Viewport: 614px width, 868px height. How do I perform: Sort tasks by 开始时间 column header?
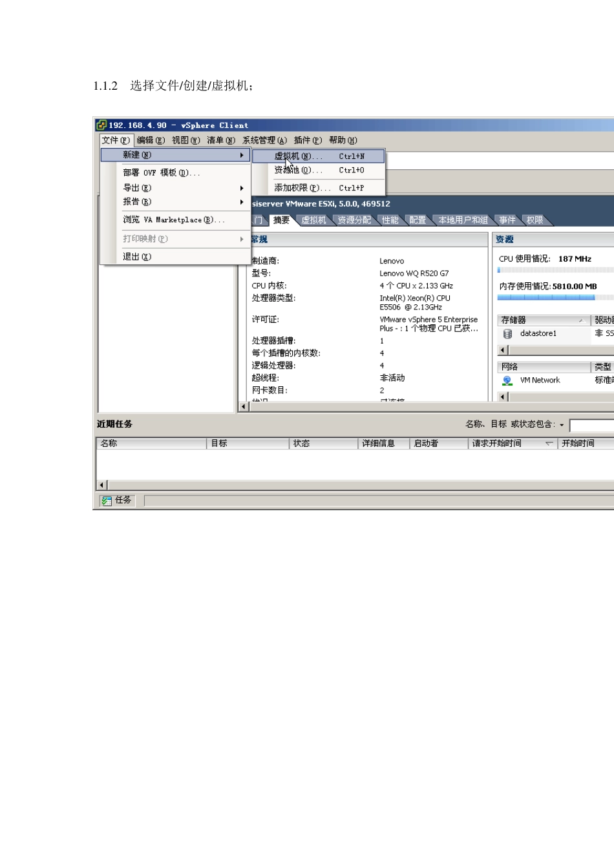[586, 444]
